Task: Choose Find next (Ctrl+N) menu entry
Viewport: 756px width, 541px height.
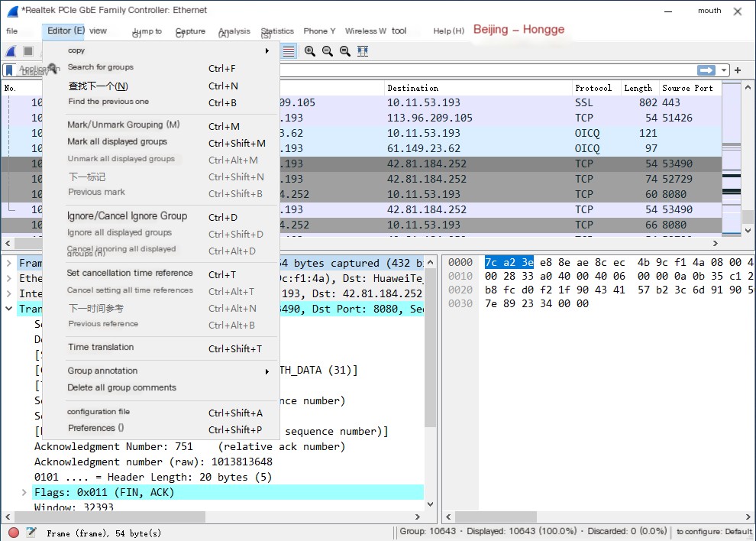Action: point(162,86)
